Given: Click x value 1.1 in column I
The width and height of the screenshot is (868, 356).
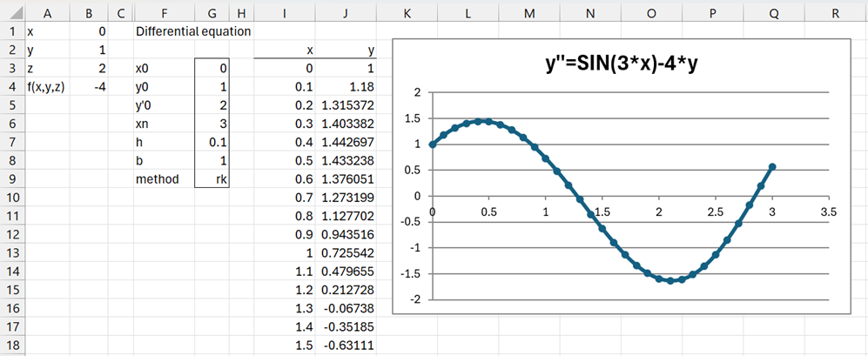Looking at the screenshot, I should click(285, 272).
